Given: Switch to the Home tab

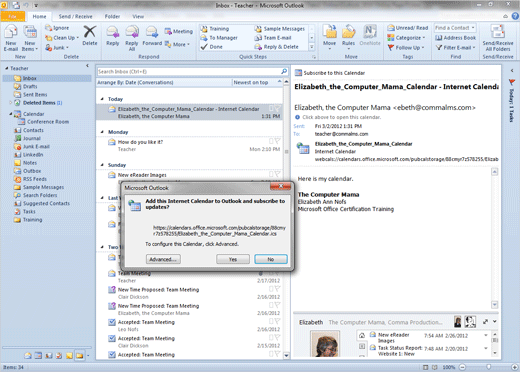Looking at the screenshot, I should pyautogui.click(x=39, y=16).
